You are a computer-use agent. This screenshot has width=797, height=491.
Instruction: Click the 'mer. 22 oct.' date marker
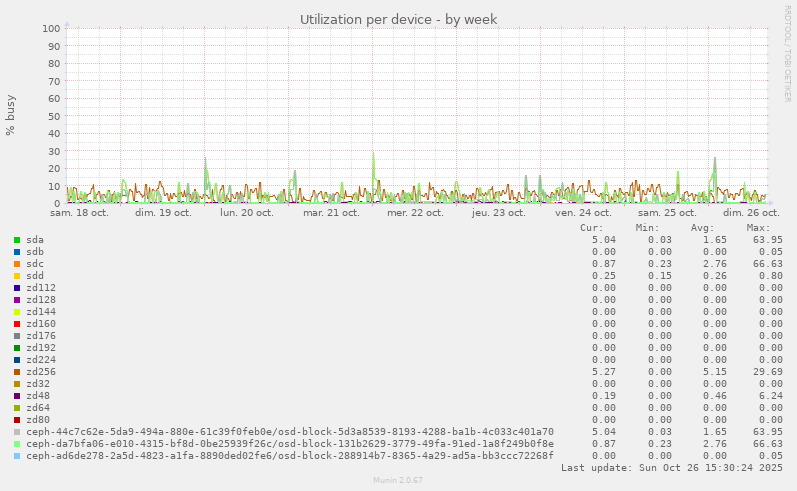click(415, 213)
